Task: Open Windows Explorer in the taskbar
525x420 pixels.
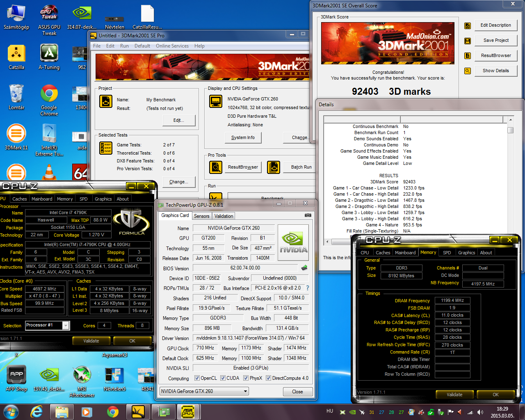Action: 62,411
